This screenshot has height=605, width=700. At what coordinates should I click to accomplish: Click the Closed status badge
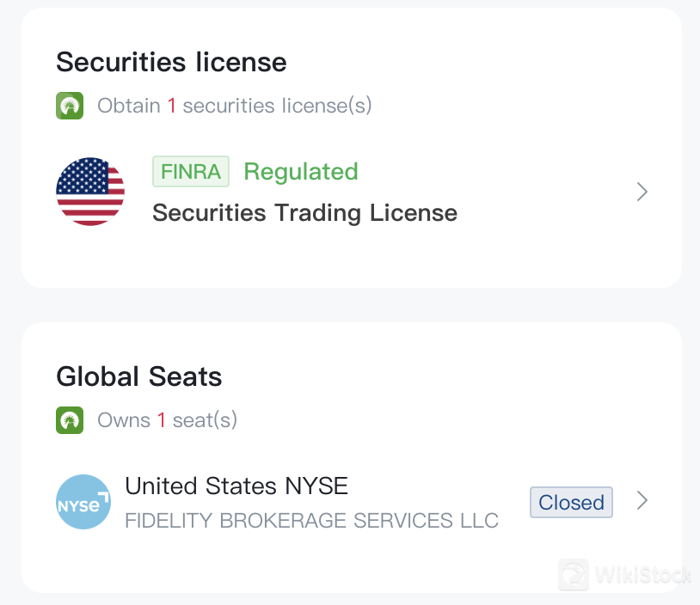pyautogui.click(x=571, y=502)
